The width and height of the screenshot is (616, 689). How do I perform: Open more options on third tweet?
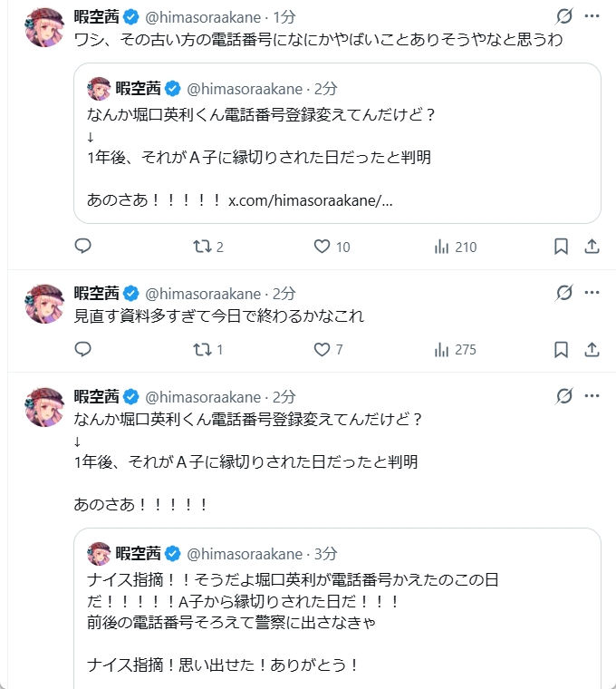pyautogui.click(x=592, y=395)
